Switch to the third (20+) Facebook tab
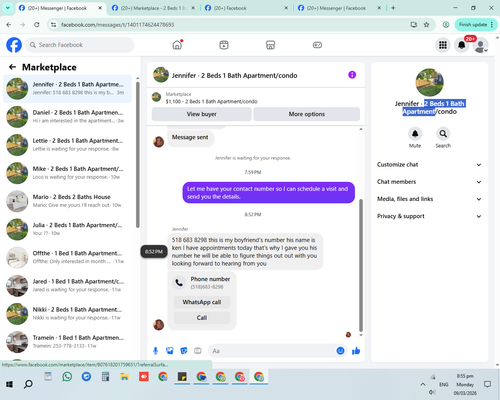The width and height of the screenshot is (500, 400). (x=247, y=8)
